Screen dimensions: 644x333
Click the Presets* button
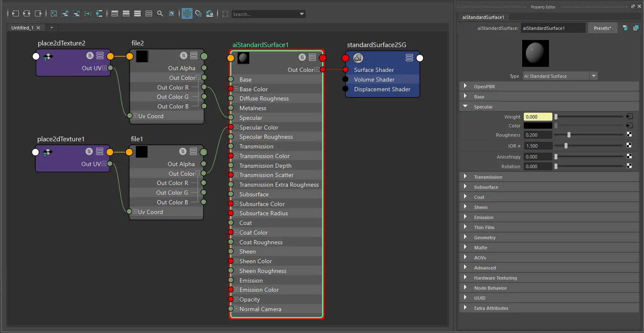pos(602,28)
